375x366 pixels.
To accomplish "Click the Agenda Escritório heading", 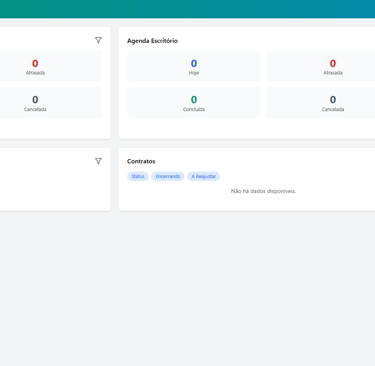I will pyautogui.click(x=152, y=41).
